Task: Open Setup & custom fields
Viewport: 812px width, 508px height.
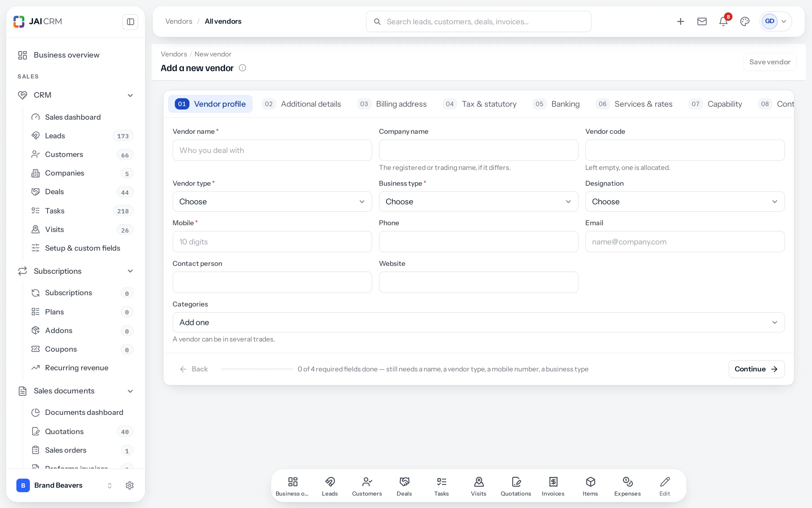Action: 82,248
